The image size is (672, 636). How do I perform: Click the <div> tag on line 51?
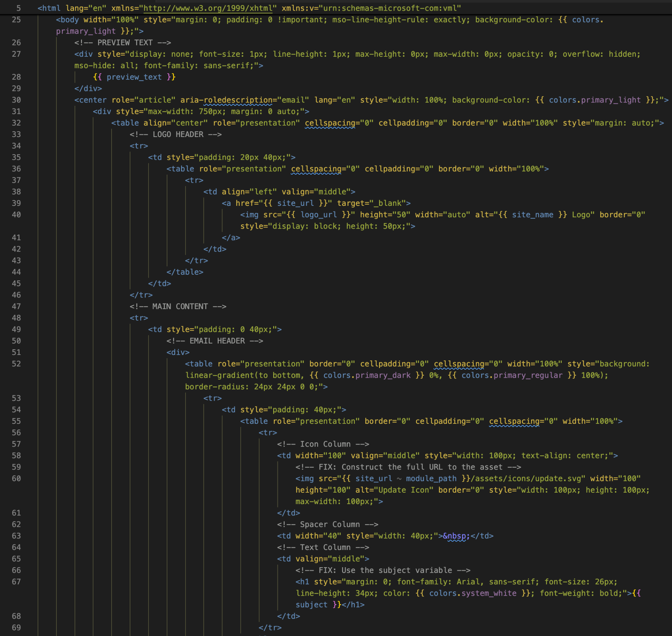pos(178,353)
